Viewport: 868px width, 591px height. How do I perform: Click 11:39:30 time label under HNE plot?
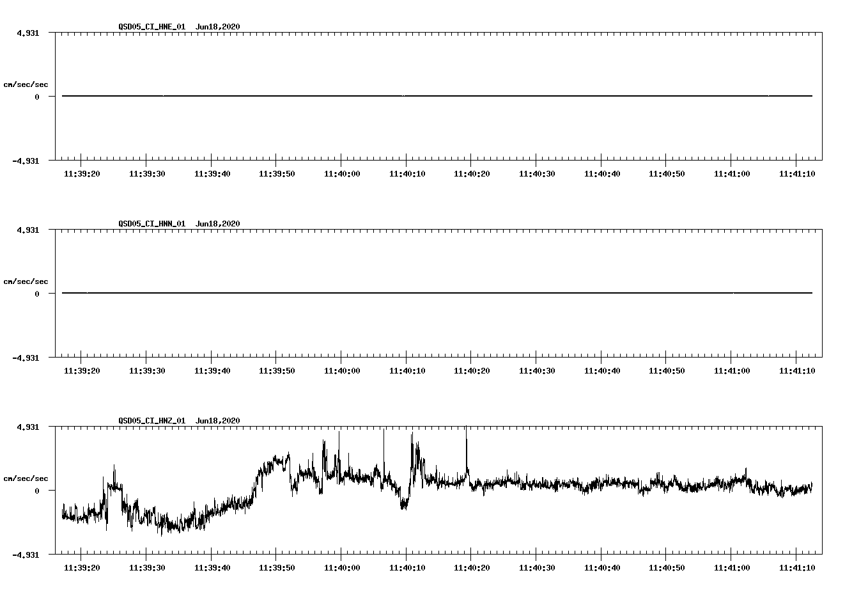point(147,174)
